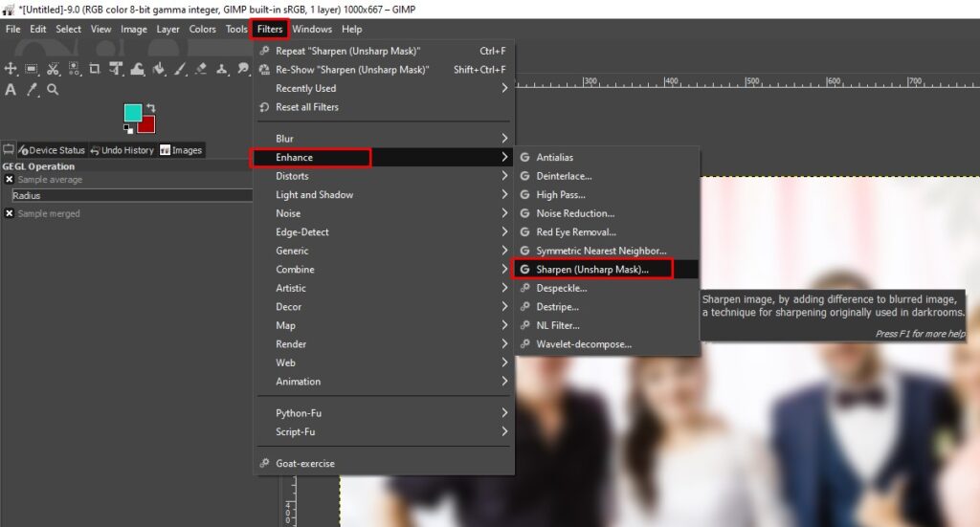The height and width of the screenshot is (527, 980).
Task: Switch to the Images tab
Action: tap(181, 150)
